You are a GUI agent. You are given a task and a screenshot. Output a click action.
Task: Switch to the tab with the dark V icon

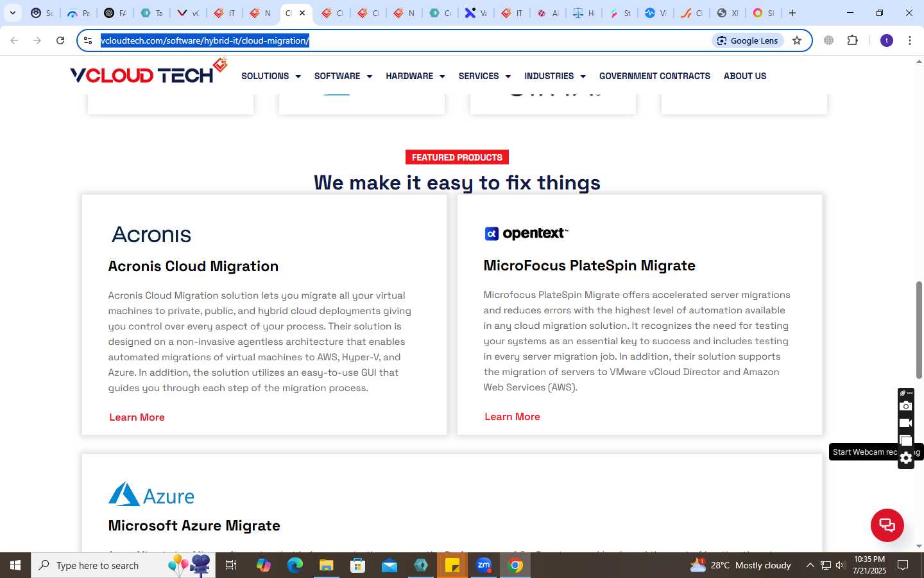point(188,13)
